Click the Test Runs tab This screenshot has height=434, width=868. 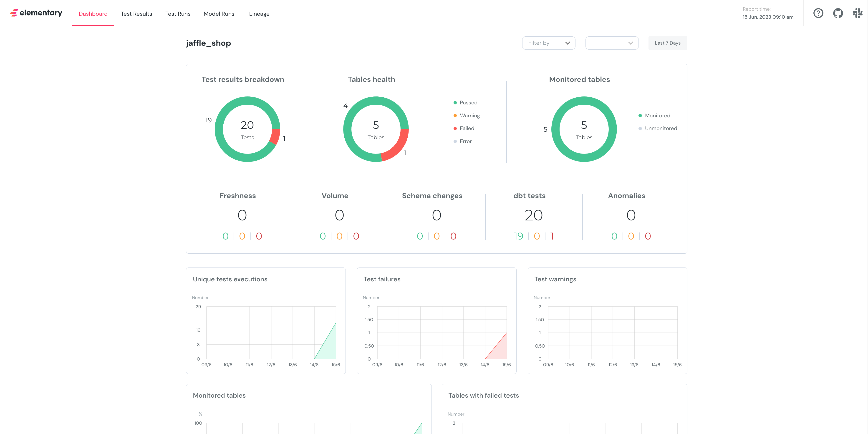178,14
